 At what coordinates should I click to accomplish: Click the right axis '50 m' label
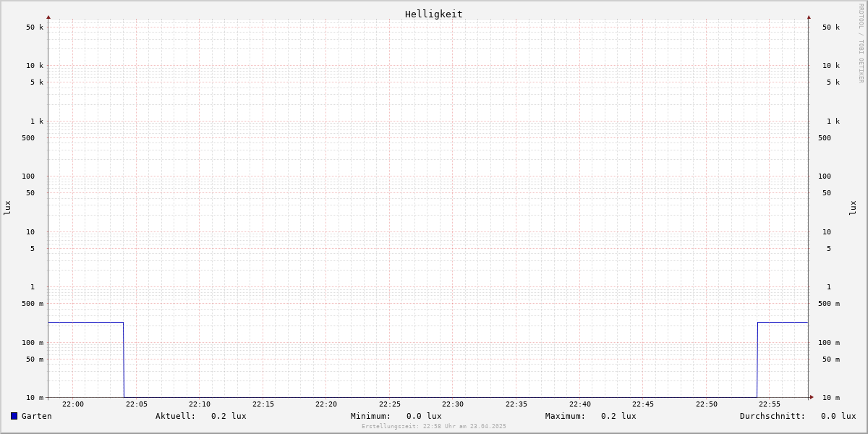(831, 359)
